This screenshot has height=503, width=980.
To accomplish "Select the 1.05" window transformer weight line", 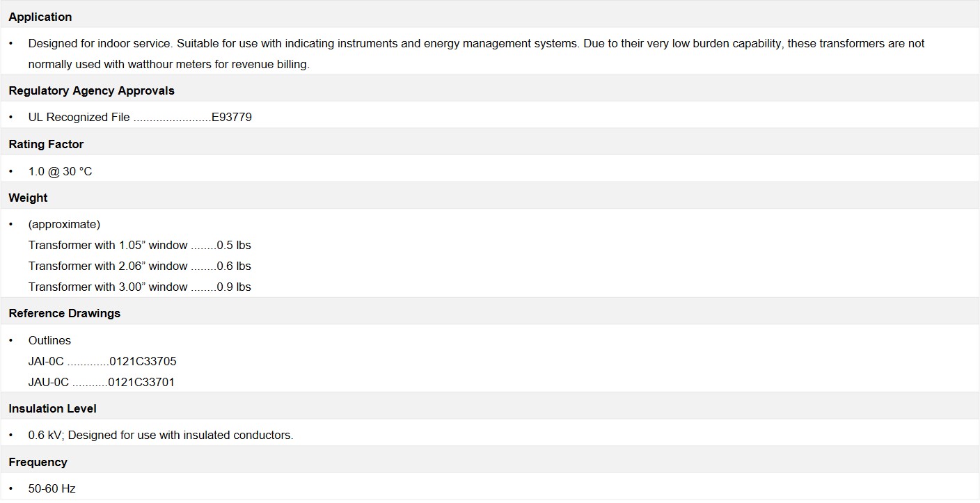I will tap(139, 245).
